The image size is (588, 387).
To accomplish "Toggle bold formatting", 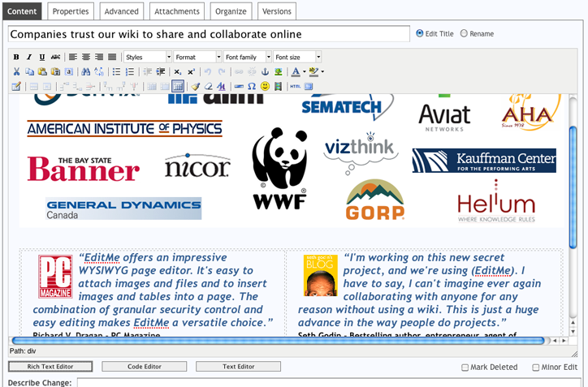I will [16, 57].
